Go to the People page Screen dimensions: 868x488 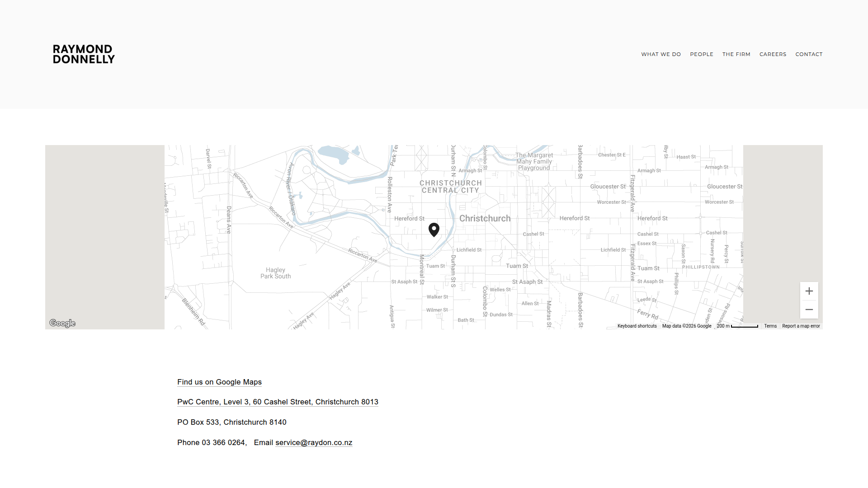[702, 54]
